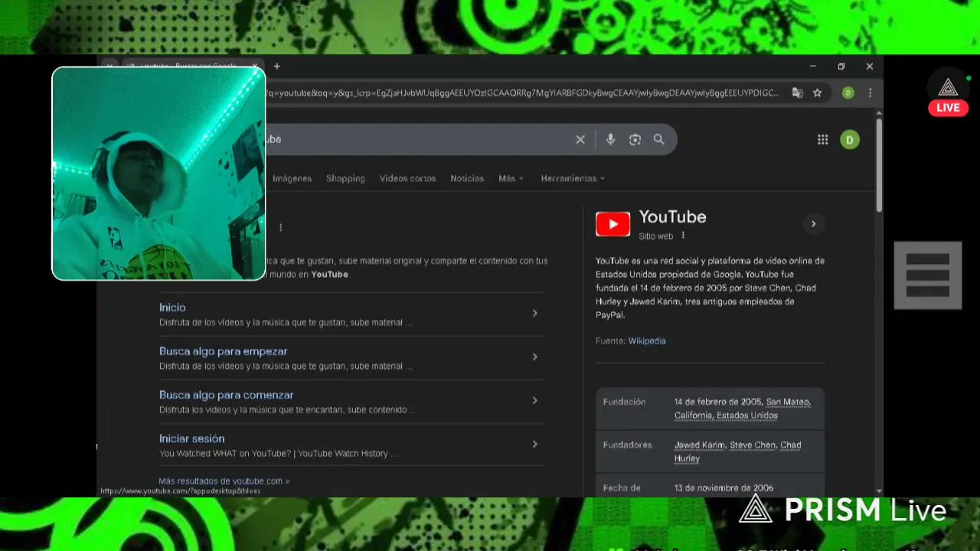Click the webcam overlay thumbnail
The width and height of the screenshot is (980, 551).
158,174
